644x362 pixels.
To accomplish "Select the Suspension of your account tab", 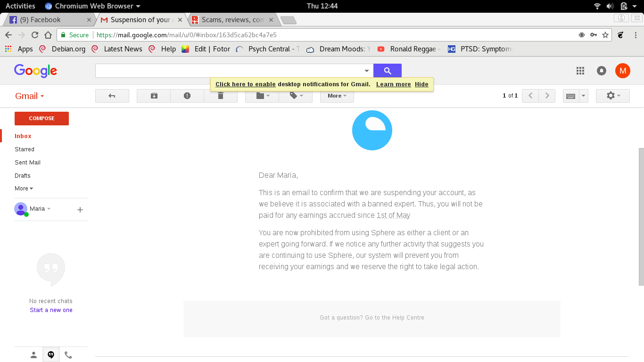I will tap(141, 20).
